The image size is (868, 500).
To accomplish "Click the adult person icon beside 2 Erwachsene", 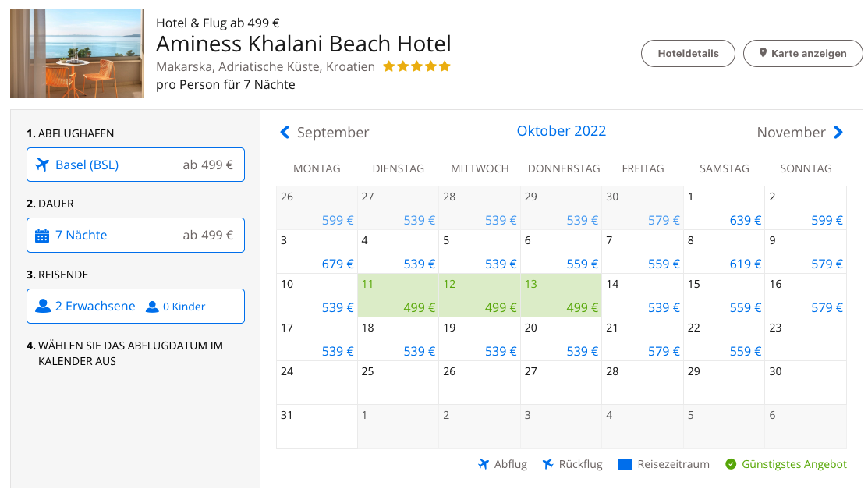I will (x=43, y=307).
